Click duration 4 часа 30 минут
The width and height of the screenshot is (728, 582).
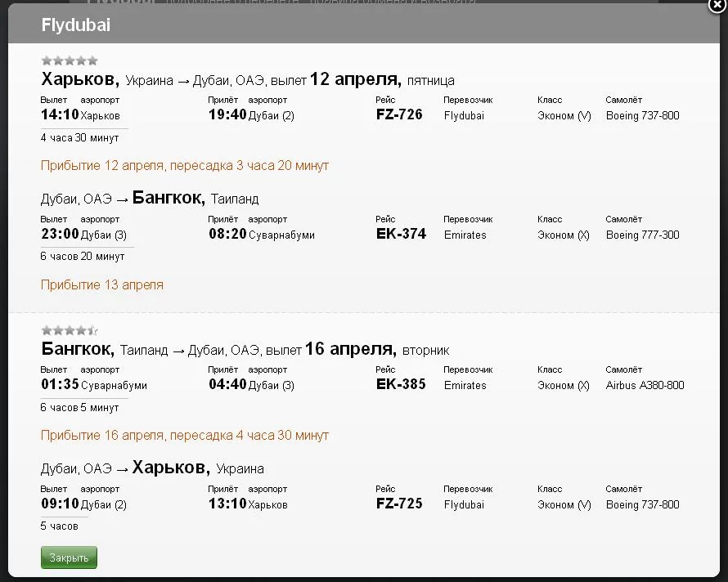[80, 138]
